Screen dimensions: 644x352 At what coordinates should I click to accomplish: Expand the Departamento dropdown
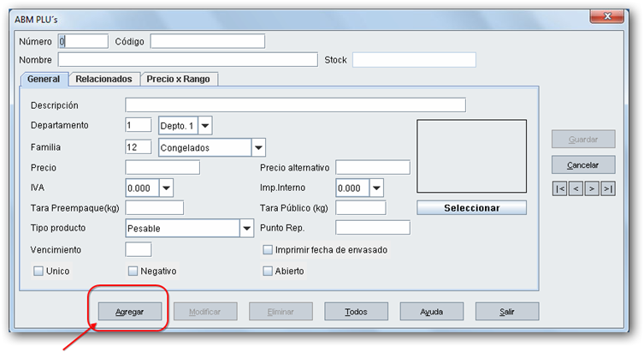tap(205, 126)
